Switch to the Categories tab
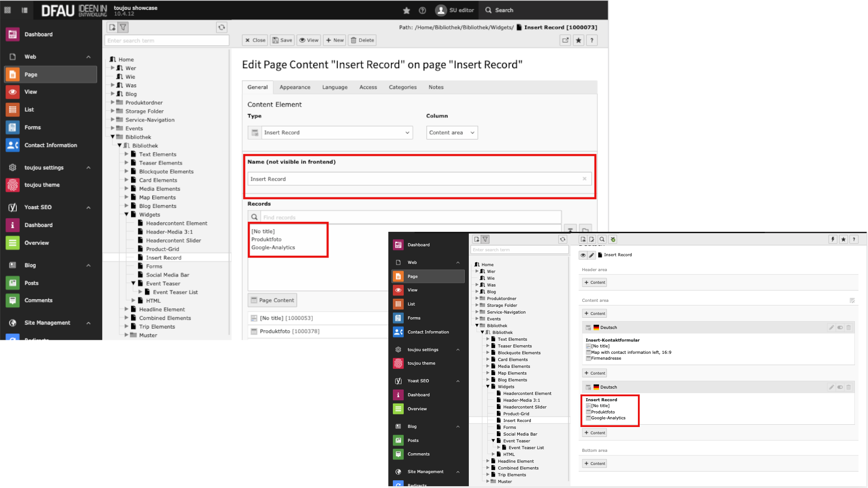868x488 pixels. tap(402, 87)
